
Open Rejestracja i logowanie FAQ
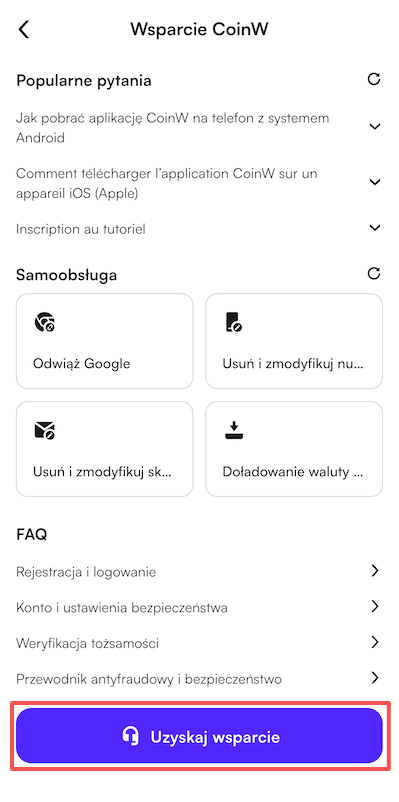click(x=199, y=571)
